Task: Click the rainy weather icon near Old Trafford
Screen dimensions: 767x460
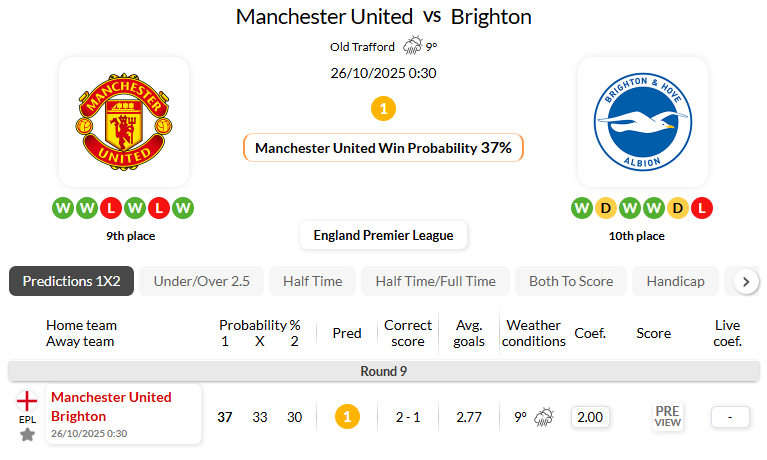Action: point(412,46)
